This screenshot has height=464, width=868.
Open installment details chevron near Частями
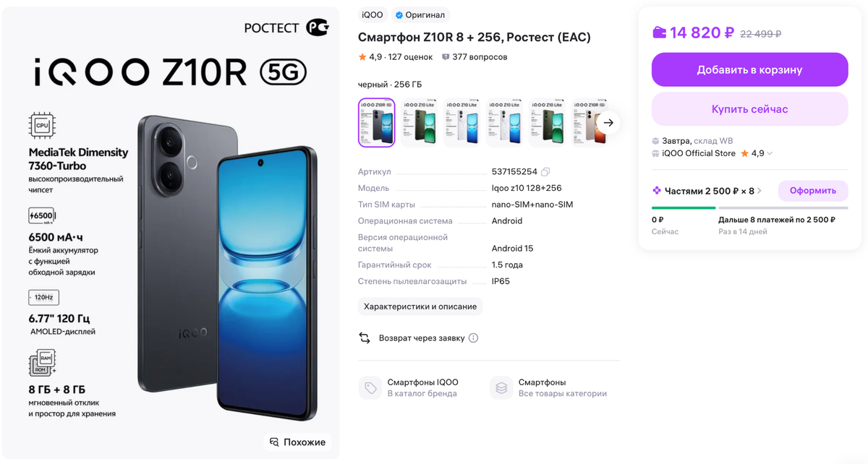pos(759,191)
